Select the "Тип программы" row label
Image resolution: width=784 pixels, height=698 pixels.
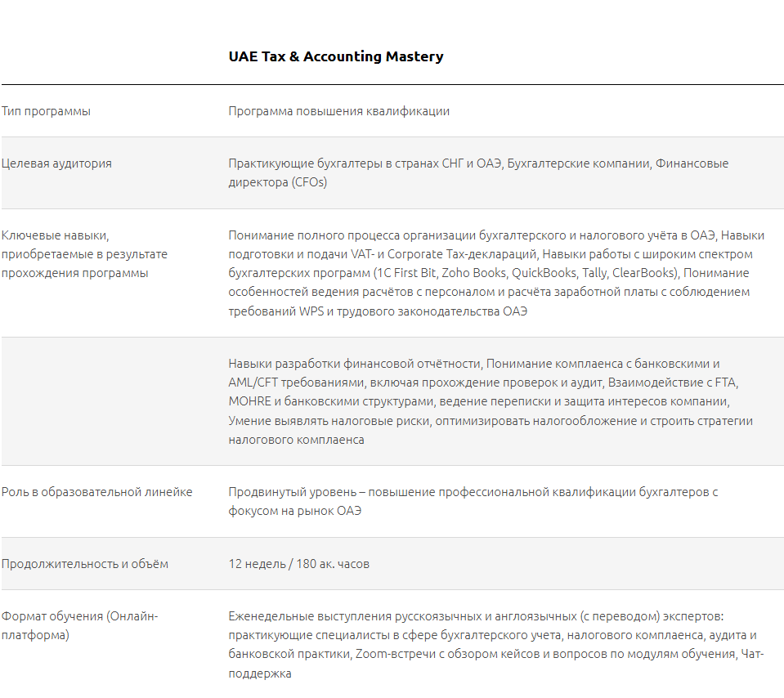46,111
